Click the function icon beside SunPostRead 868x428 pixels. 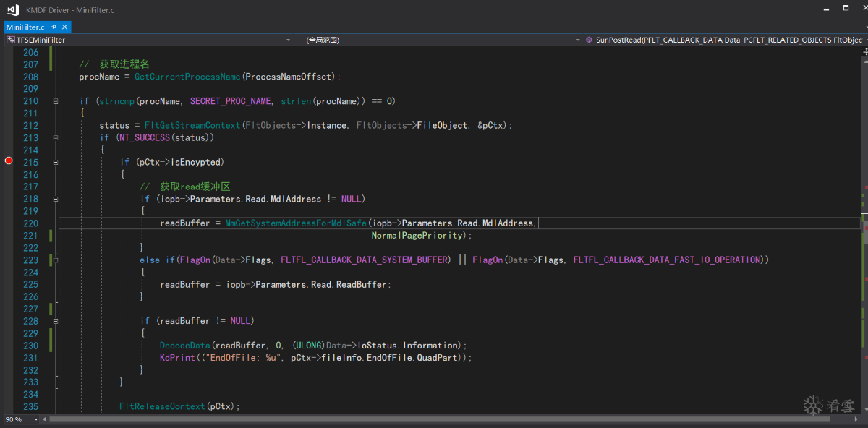coord(589,40)
